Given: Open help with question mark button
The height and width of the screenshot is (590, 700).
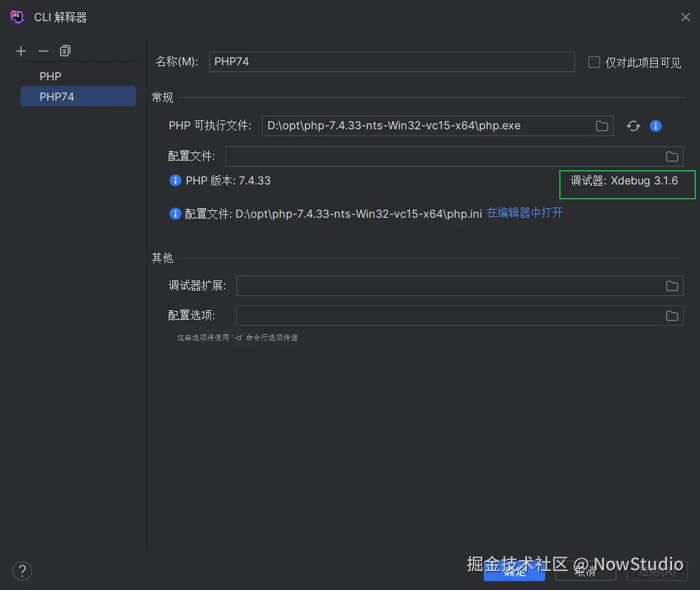Looking at the screenshot, I should click(x=22, y=571).
